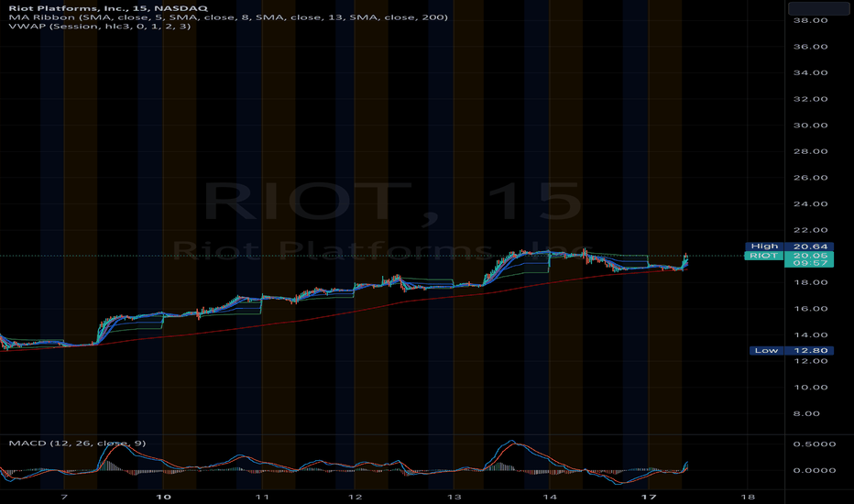Screen dimensions: 854x504
Task: Click date 11 on the time axis
Action: pyautogui.click(x=262, y=497)
